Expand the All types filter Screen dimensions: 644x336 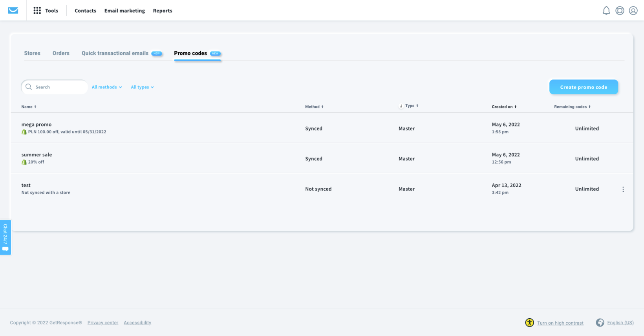click(142, 87)
